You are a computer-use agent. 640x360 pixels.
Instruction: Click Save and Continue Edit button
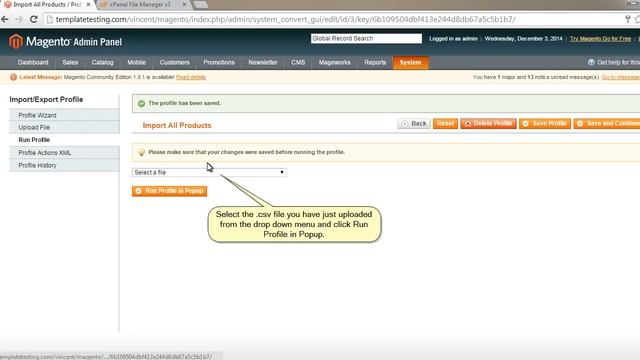click(607, 123)
